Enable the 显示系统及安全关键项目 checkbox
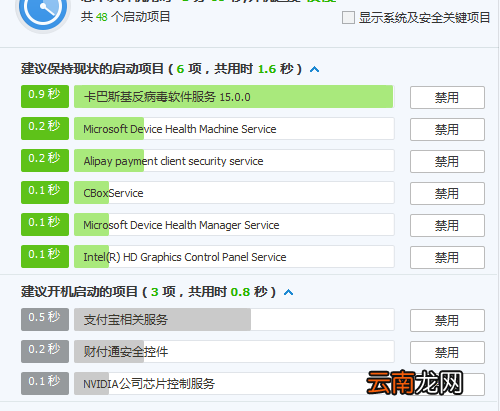This screenshot has width=500, height=411. [x=348, y=17]
